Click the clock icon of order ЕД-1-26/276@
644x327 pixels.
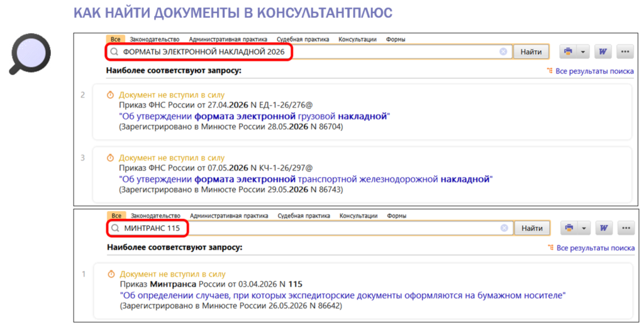[x=110, y=95]
